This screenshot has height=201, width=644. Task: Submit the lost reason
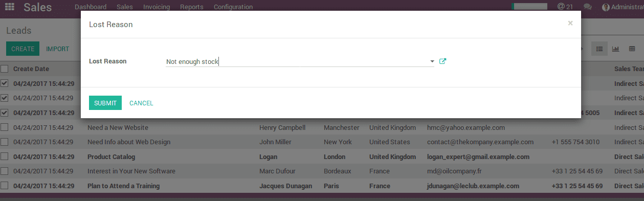point(105,103)
